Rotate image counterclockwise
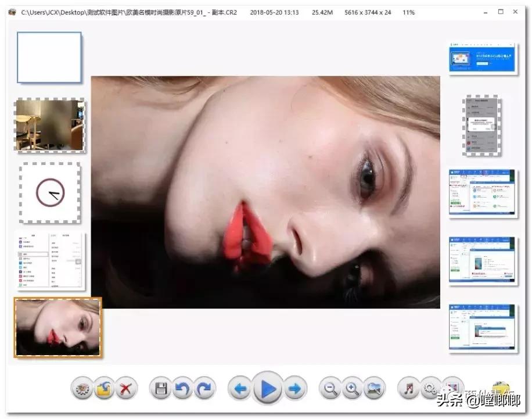The width and height of the screenshot is (532, 419). pyautogui.click(x=182, y=389)
